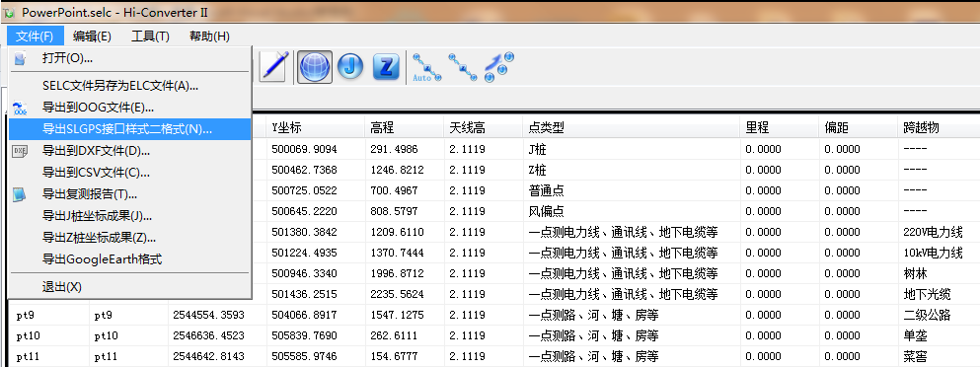The height and width of the screenshot is (367, 980).
Task: Select the Auto J-Z line toolbar icon
Action: pyautogui.click(x=427, y=67)
